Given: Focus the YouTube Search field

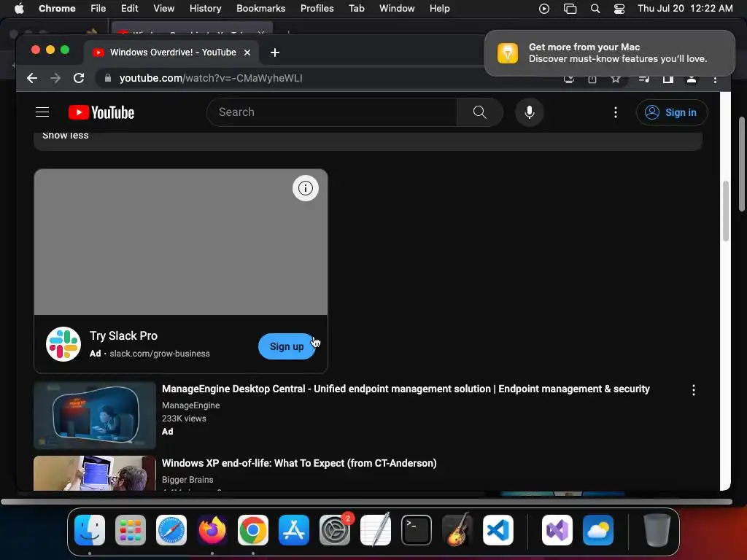Looking at the screenshot, I should 332,112.
